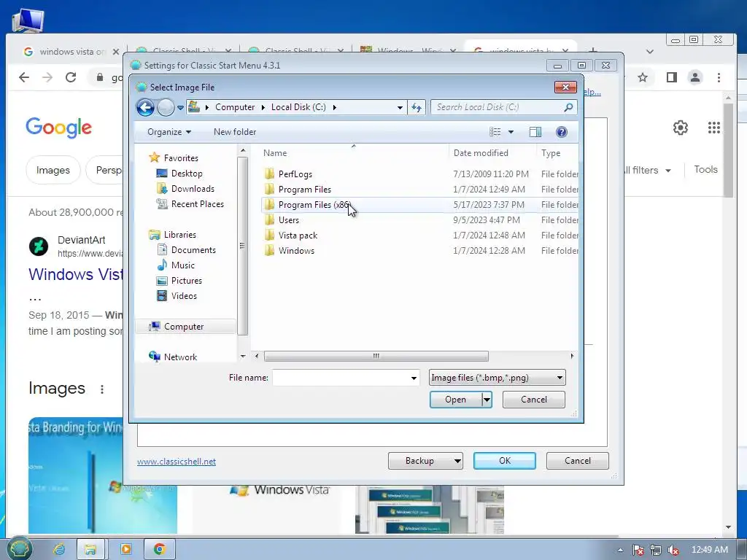The image size is (747, 560).
Task: Open dialog help question mark icon
Action: click(561, 132)
